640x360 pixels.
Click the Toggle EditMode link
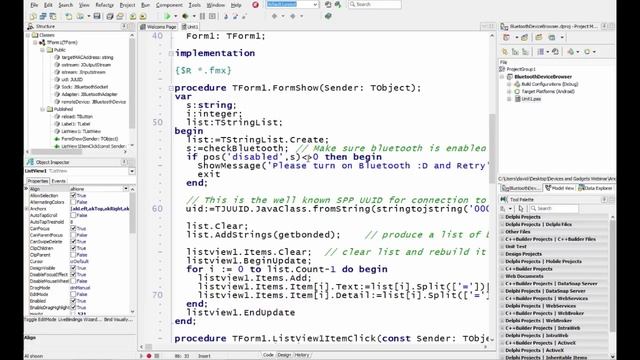click(x=40, y=319)
